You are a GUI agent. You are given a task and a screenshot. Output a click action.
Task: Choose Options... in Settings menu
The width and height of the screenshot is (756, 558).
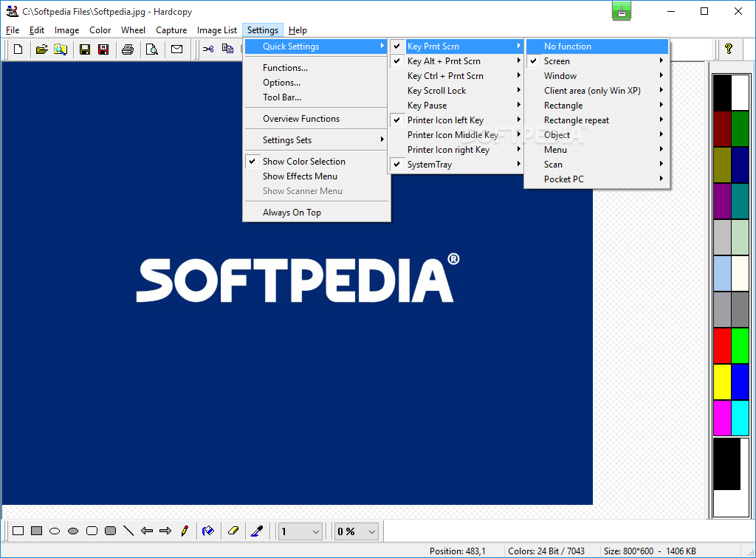coord(316,83)
